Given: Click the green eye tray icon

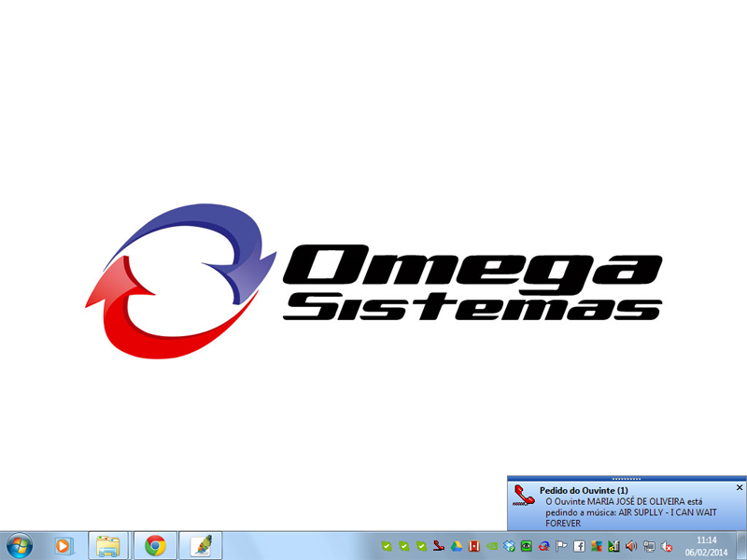Looking at the screenshot, I should [x=527, y=546].
